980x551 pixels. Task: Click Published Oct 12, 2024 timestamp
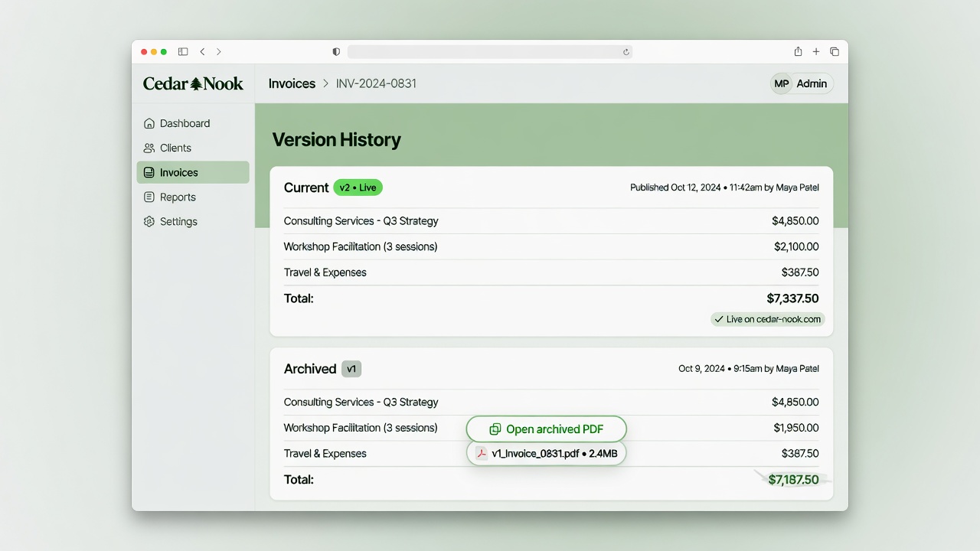pyautogui.click(x=724, y=187)
